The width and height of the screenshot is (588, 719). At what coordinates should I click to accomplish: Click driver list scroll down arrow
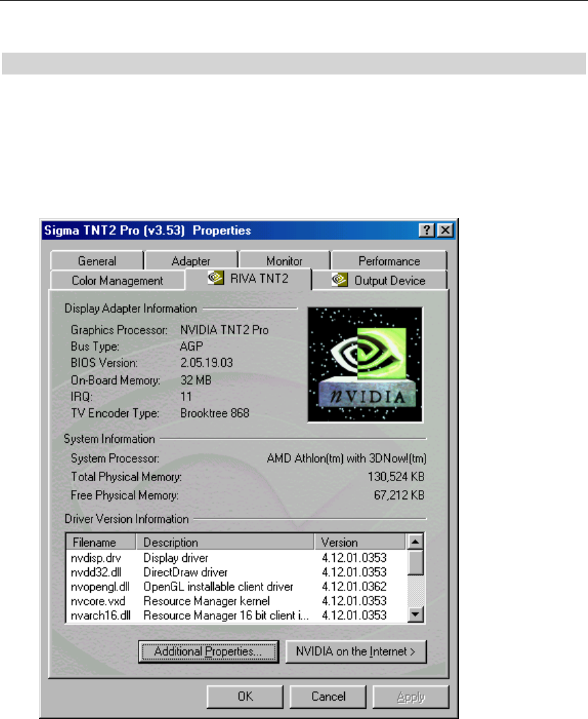(x=415, y=614)
